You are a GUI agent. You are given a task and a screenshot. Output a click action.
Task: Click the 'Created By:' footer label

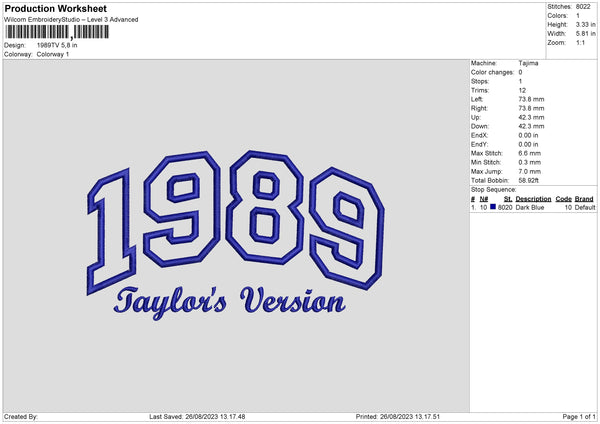pos(21,417)
